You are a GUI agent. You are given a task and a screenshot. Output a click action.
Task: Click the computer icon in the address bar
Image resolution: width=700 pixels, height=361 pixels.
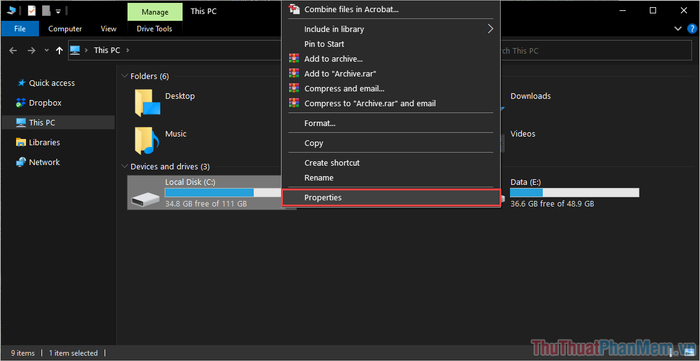75,50
